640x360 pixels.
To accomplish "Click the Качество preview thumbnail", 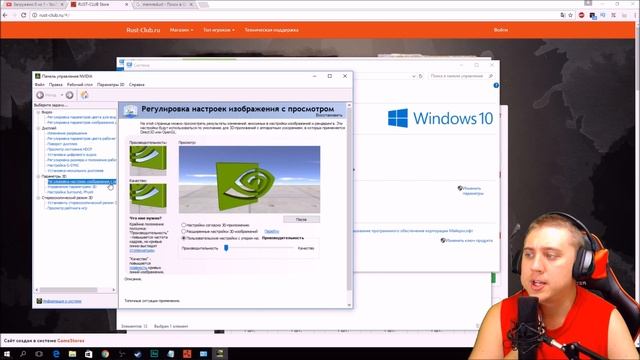I will pyautogui.click(x=148, y=198).
